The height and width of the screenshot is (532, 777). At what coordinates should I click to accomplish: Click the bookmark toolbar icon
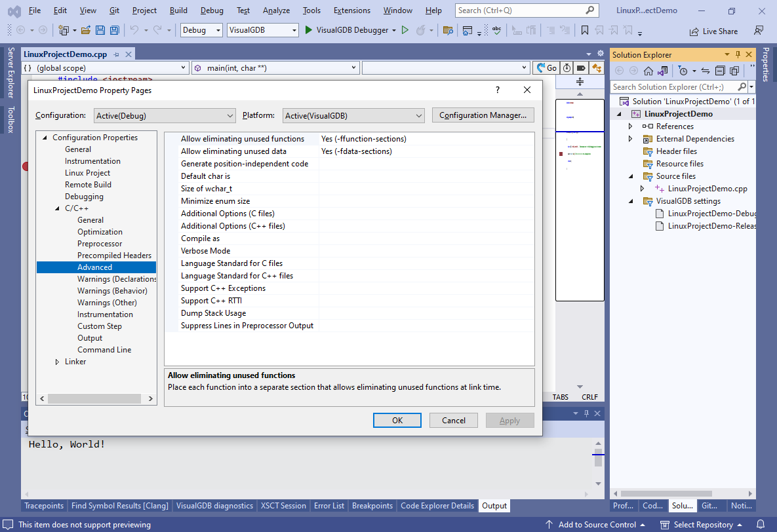pos(585,30)
